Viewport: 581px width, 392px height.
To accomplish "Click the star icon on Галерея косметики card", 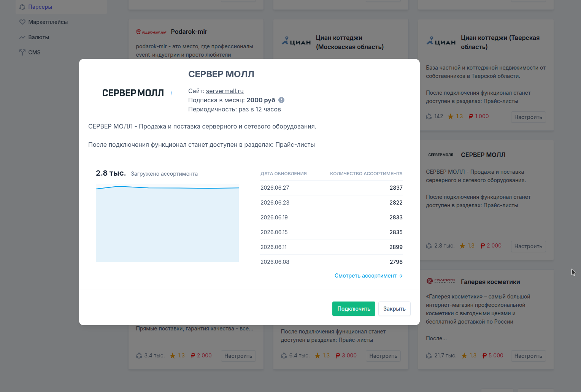I will [464, 355].
